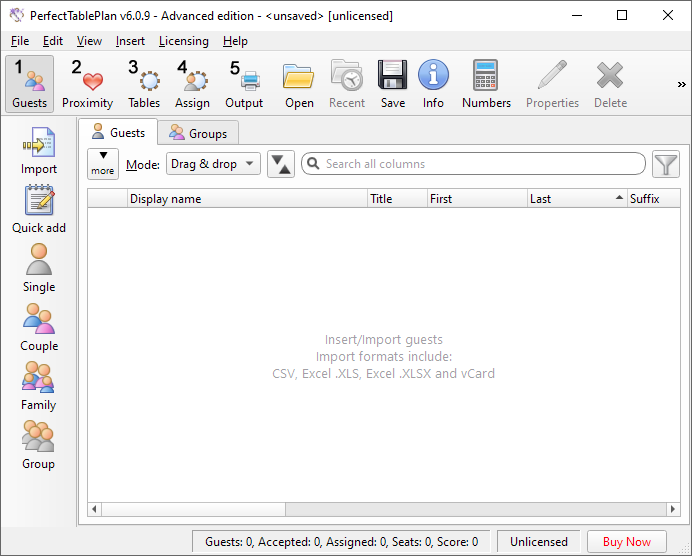Insert a Single guest
692x556 pixels.
pyautogui.click(x=39, y=268)
